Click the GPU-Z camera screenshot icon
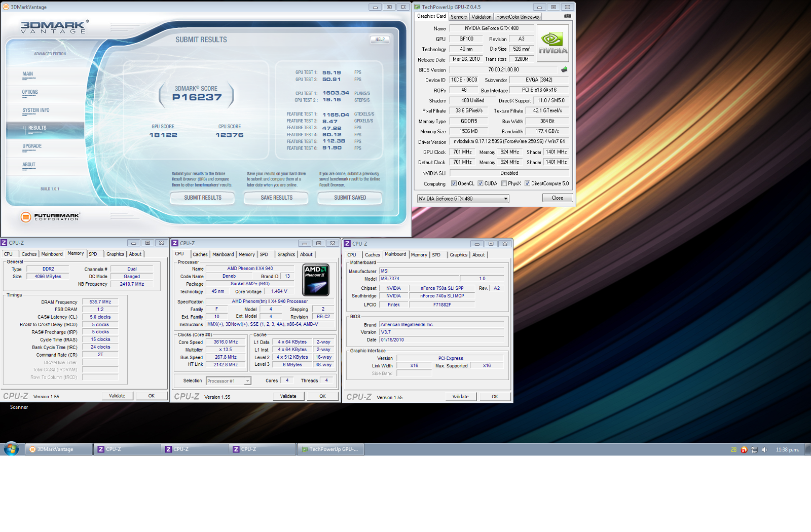The height and width of the screenshot is (532, 811). (x=567, y=16)
